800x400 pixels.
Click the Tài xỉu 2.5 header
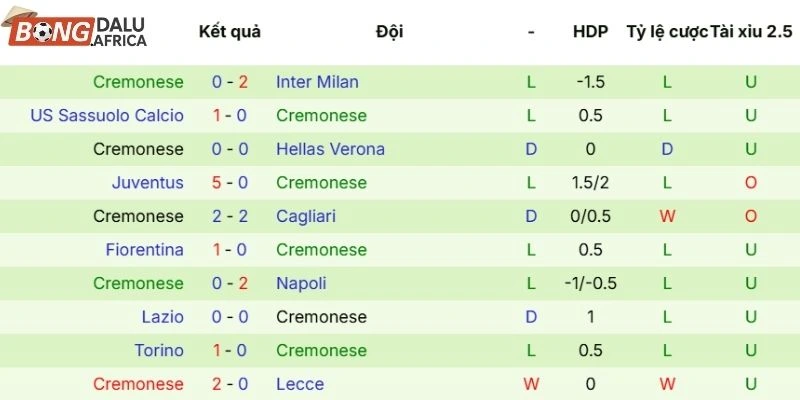click(x=750, y=31)
